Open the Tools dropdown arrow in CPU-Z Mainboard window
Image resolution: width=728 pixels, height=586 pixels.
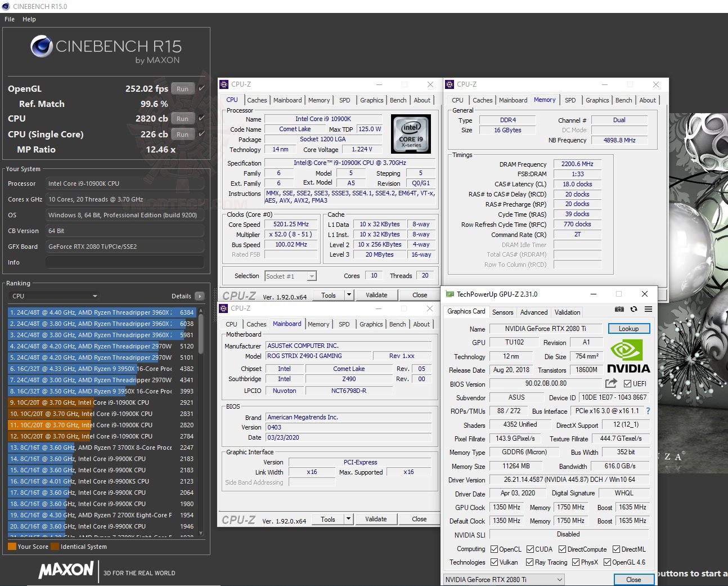pyautogui.click(x=348, y=519)
